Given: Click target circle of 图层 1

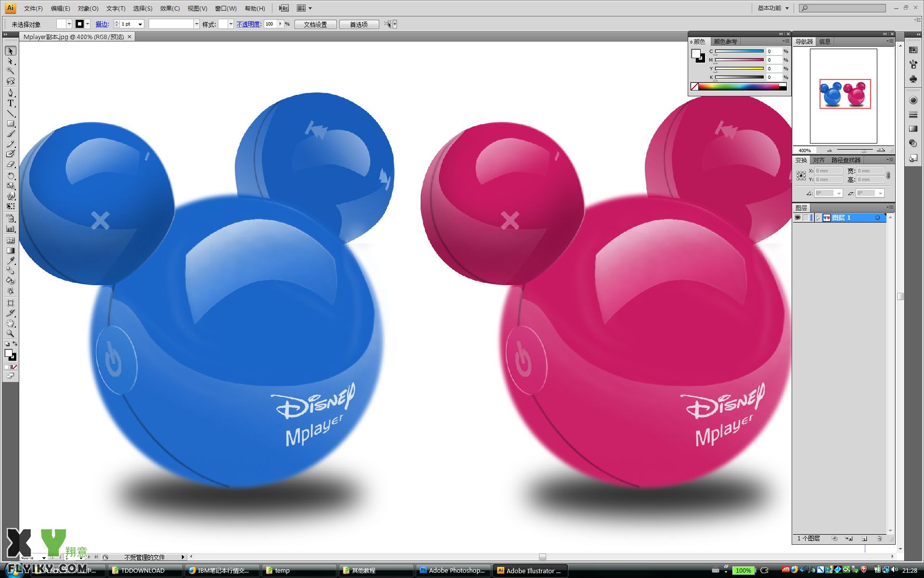Looking at the screenshot, I should click(x=877, y=218).
